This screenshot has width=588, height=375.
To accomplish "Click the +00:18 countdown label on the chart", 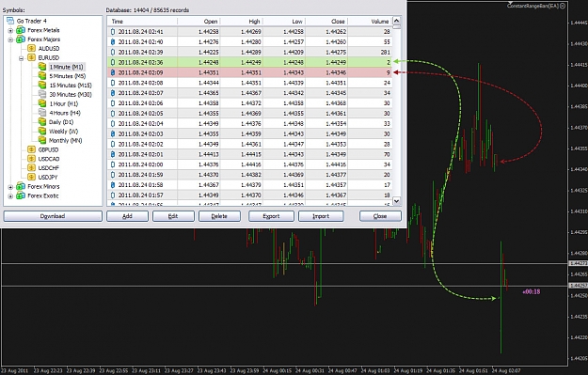I will 532,292.
